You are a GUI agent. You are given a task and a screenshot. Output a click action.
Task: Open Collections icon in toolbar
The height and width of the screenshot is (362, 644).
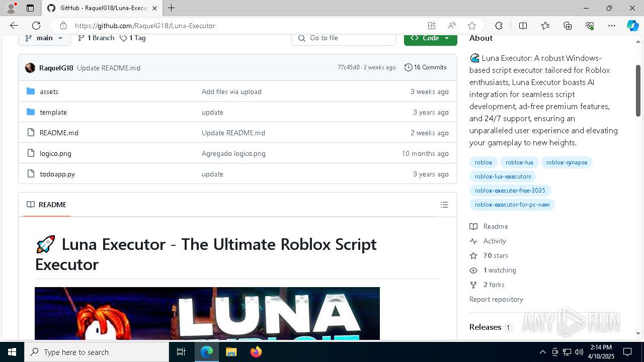tap(568, 26)
